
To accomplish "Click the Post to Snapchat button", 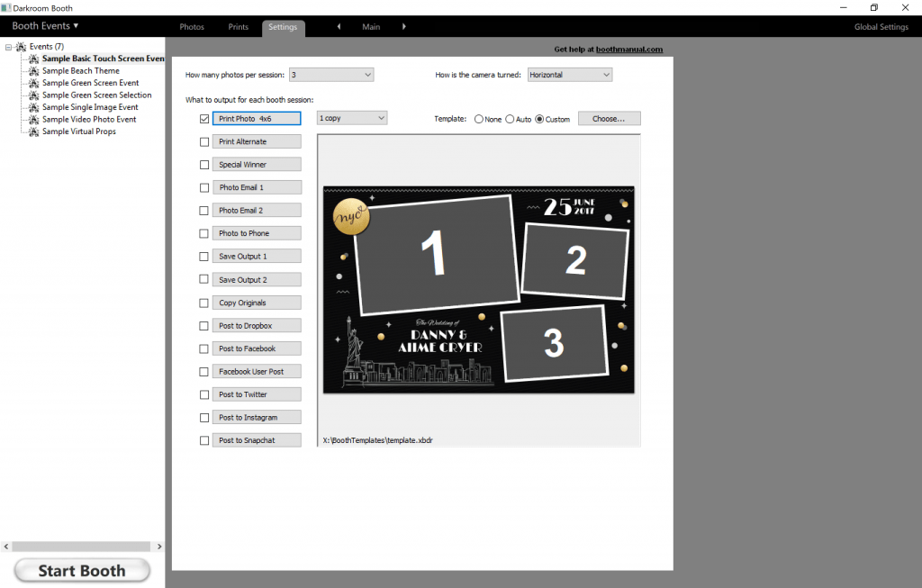I will click(x=257, y=439).
